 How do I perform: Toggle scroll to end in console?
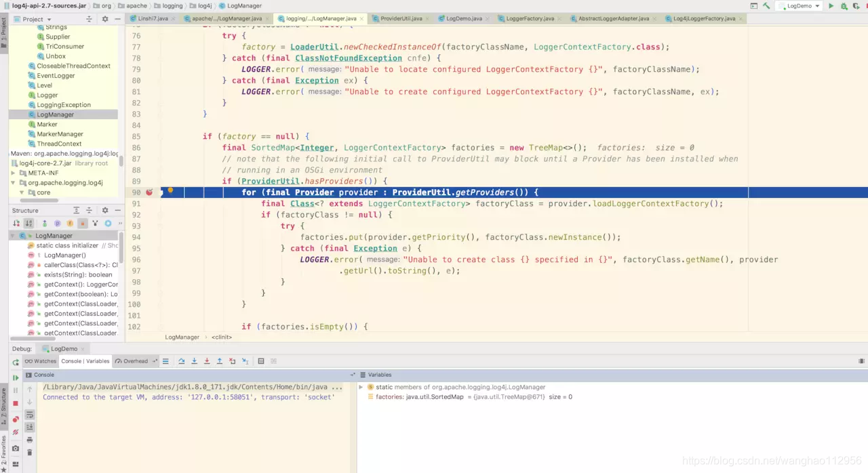(30, 427)
